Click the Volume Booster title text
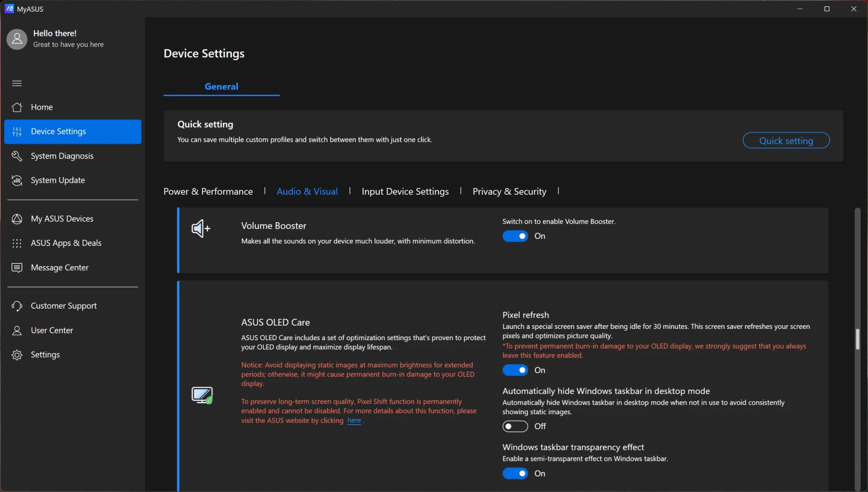 coord(274,225)
